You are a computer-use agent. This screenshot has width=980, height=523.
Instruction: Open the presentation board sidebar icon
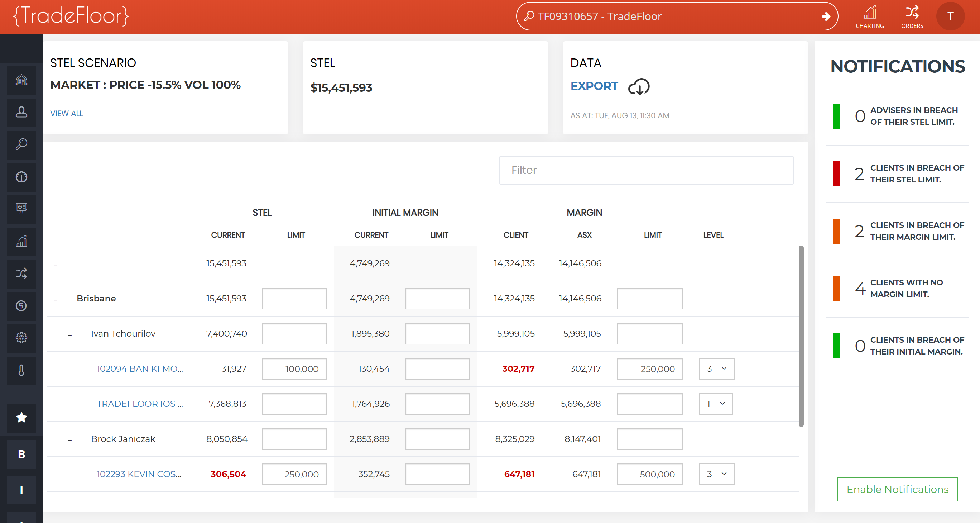[x=21, y=209]
